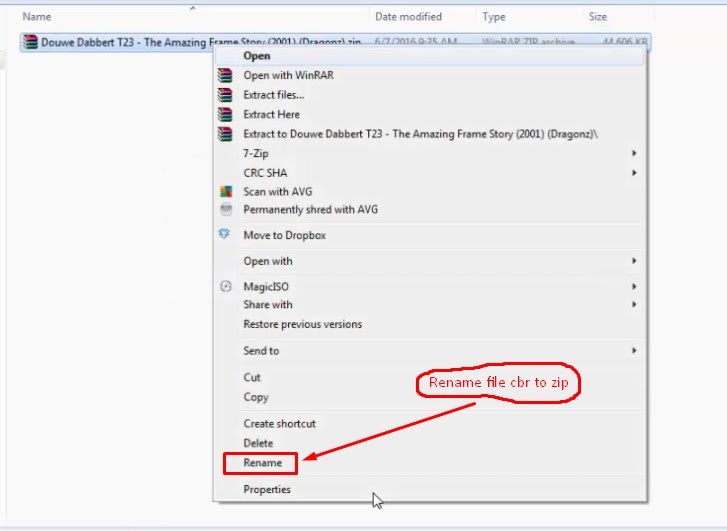Choose Share with menu entry

[430, 305]
